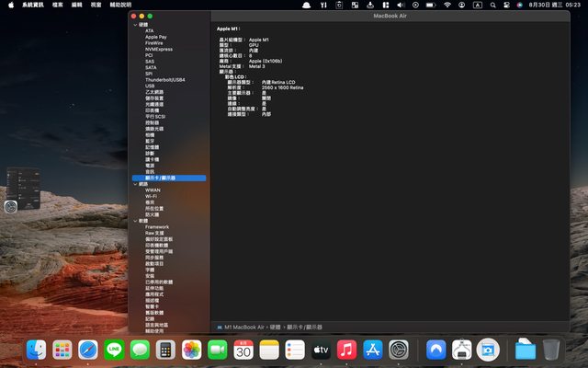Collapse the 網路 section in sidebar

point(135,184)
